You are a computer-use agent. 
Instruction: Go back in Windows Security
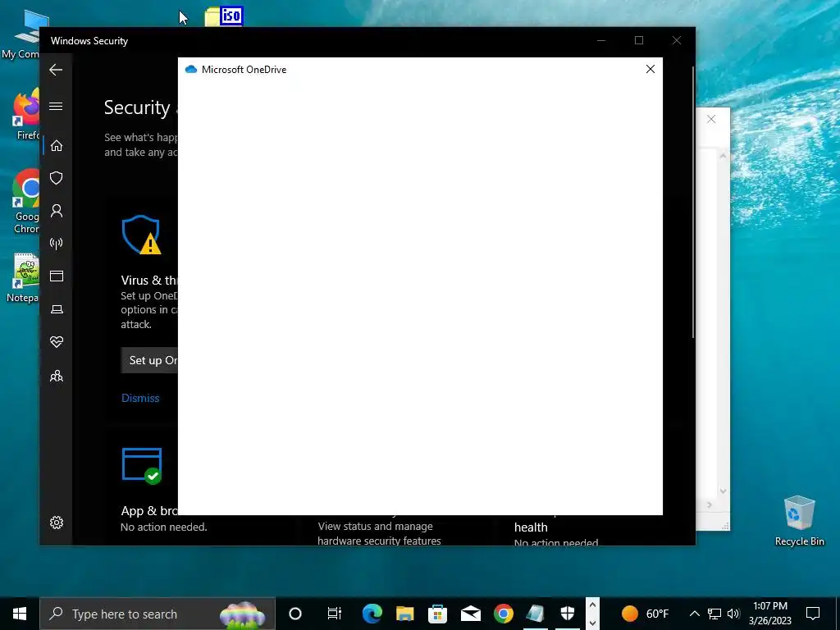point(56,70)
